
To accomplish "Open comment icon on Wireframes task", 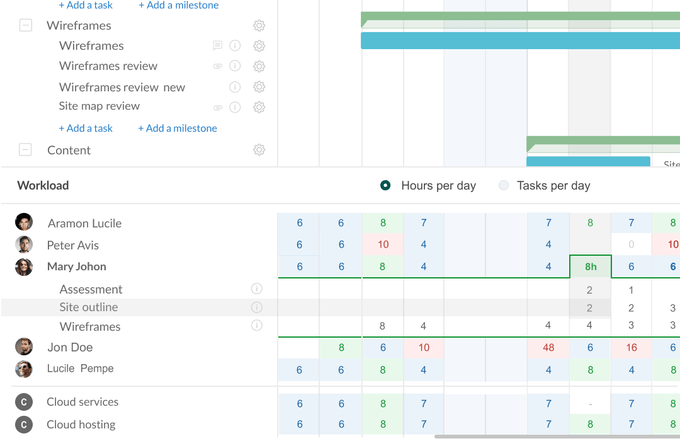I will point(218,46).
